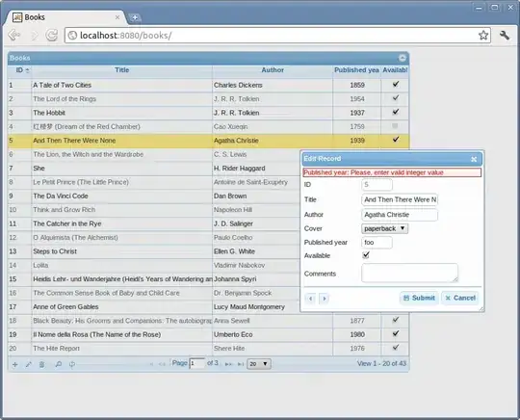Go to next page in pager

[228, 364]
